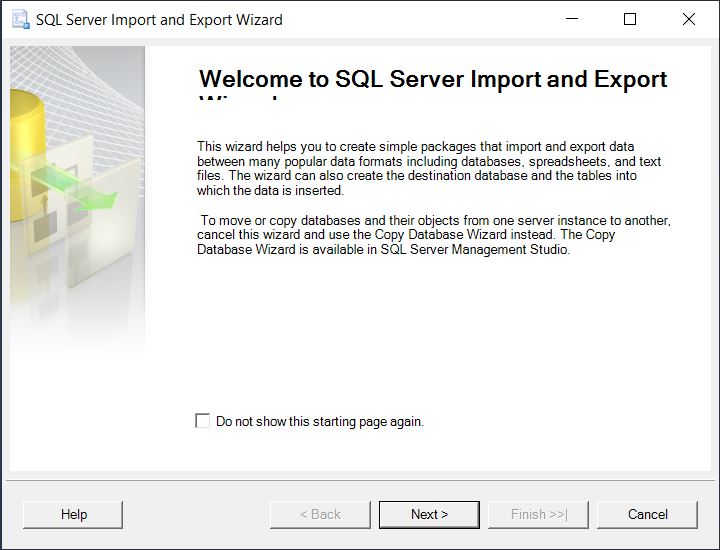Click the window title 'SQL Server Import and Export Wizard'
Screen dimensions: 720x550
[159, 19]
